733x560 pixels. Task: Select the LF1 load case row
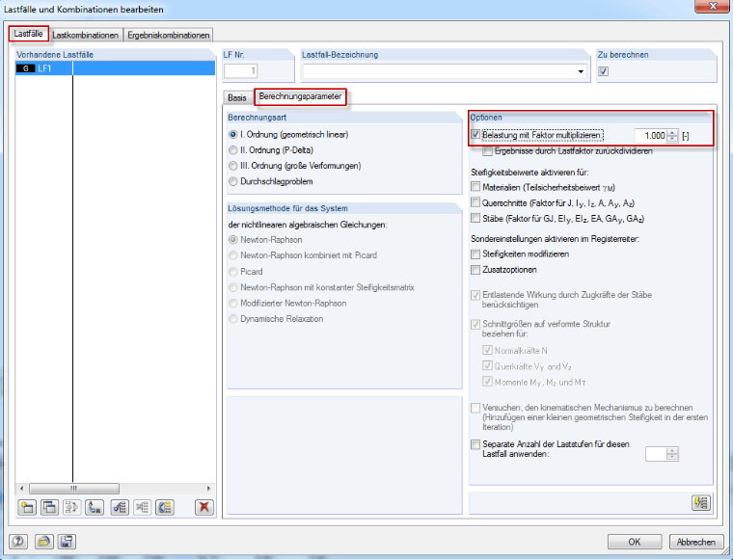coord(115,68)
